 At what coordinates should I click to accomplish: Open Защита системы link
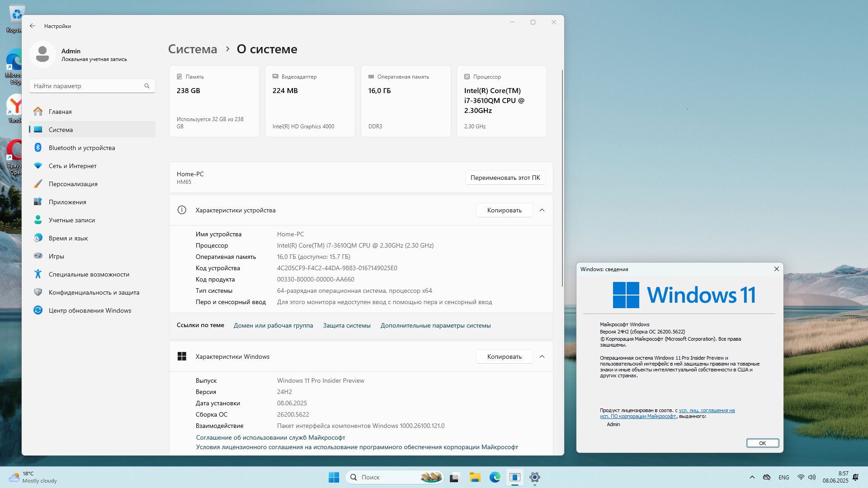pyautogui.click(x=346, y=325)
